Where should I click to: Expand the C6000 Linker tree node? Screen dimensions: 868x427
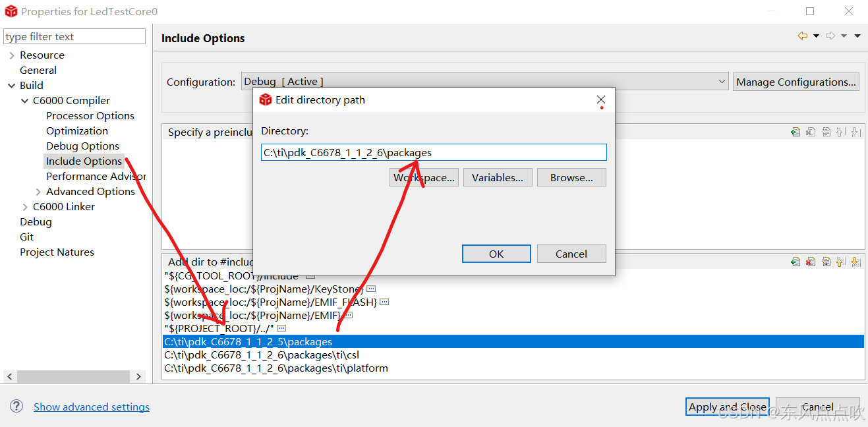point(25,207)
